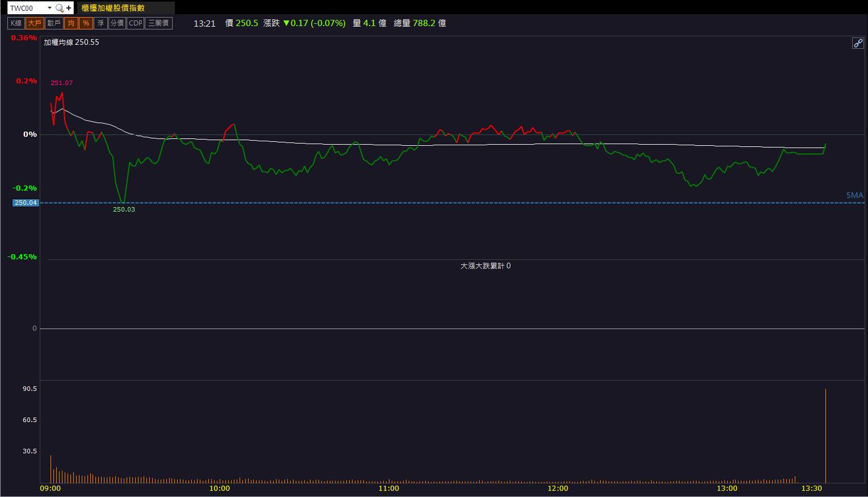Toggle the 均 average line button
868x497 pixels.
tap(71, 23)
